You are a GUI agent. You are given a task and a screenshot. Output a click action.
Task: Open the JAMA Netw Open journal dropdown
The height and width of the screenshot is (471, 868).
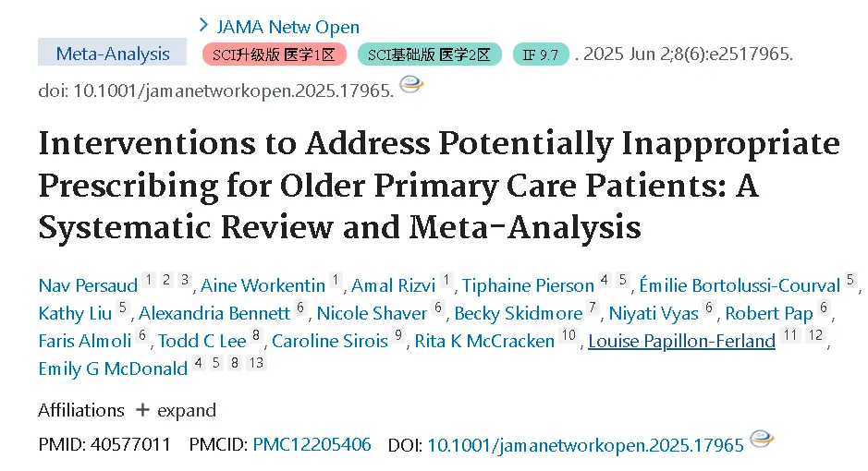pos(287,27)
